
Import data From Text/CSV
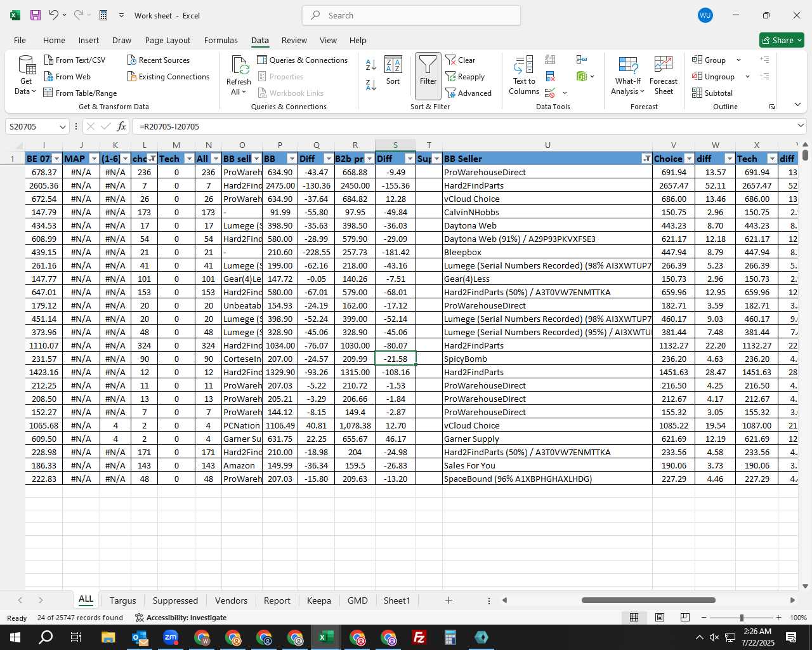coord(75,60)
